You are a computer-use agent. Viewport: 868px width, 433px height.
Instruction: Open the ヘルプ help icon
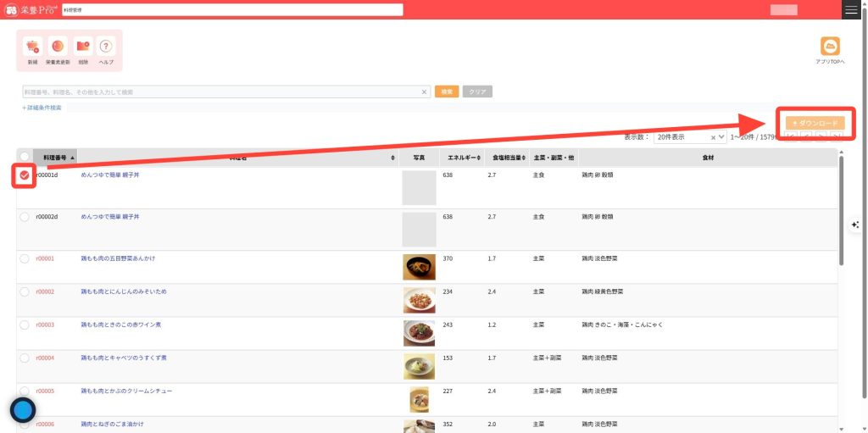(x=106, y=47)
